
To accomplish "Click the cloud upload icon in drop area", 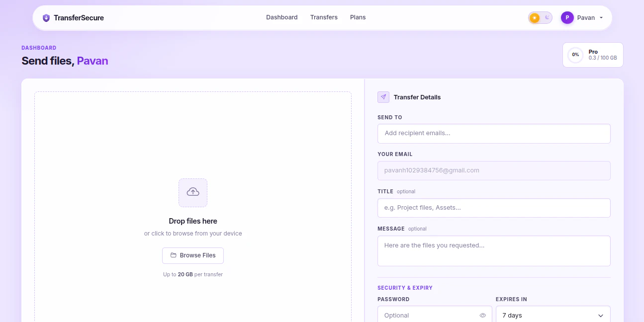I will click(x=193, y=193).
